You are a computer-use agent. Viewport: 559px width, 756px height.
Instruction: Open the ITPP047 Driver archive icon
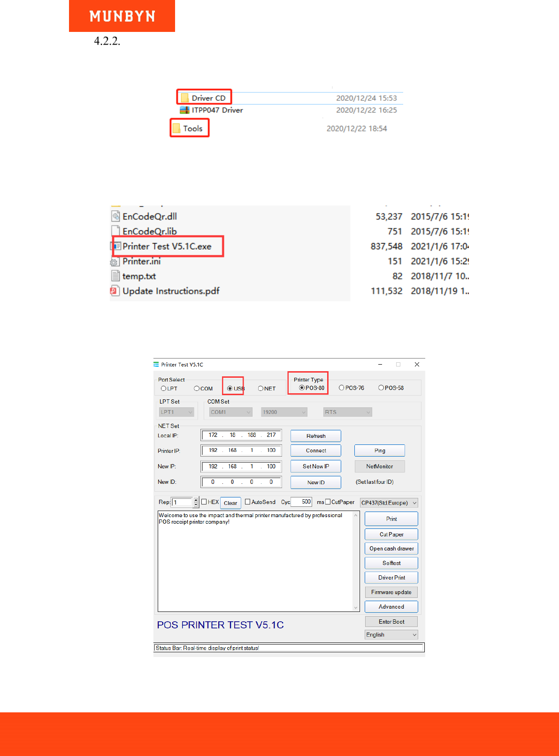184,110
